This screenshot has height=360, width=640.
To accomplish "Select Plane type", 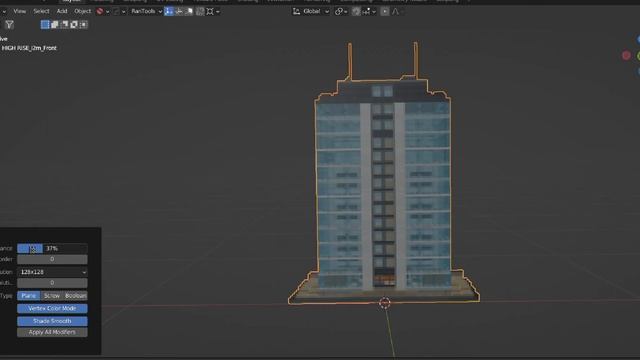I will pos(29,296).
